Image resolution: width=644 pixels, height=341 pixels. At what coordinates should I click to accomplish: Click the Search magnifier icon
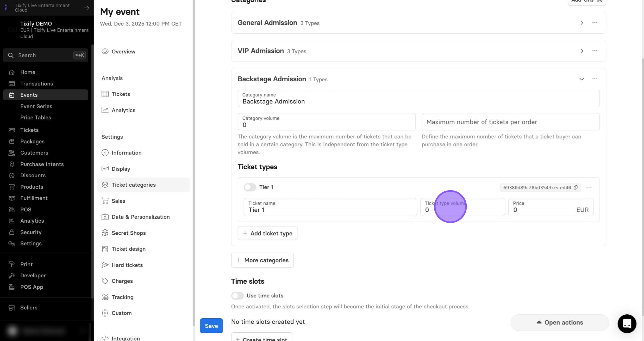(x=11, y=55)
